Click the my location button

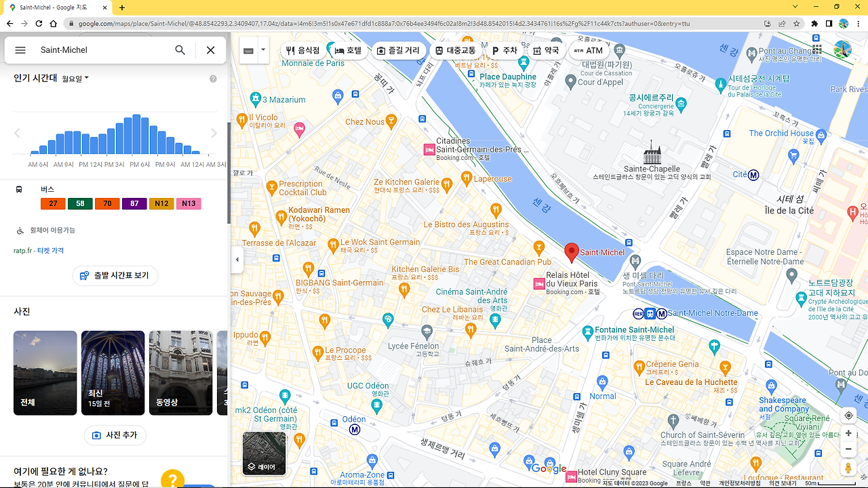(x=848, y=415)
